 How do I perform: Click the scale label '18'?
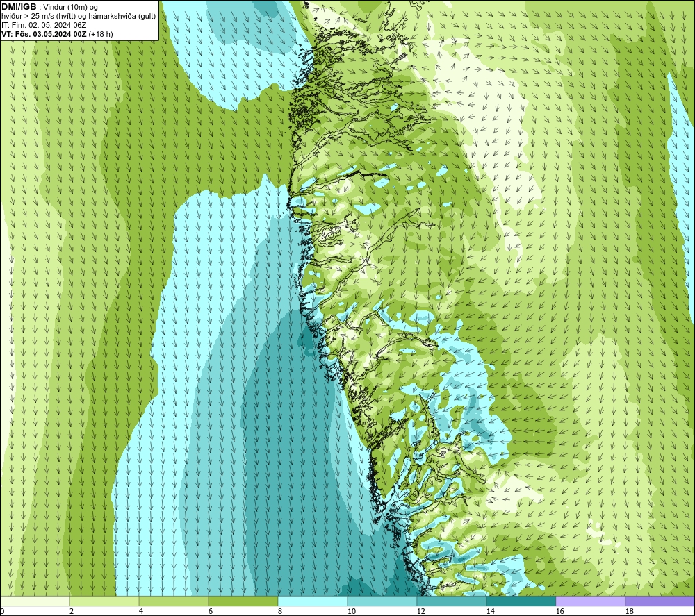coord(630,612)
